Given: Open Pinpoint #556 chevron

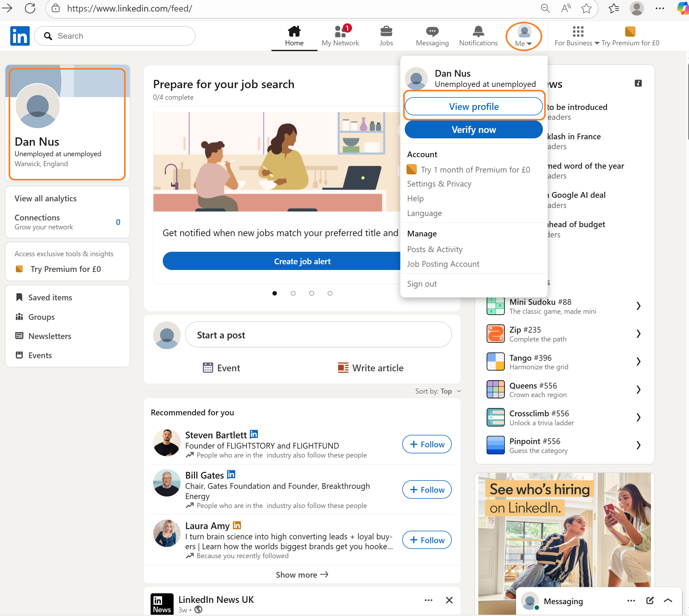Looking at the screenshot, I should coord(638,445).
